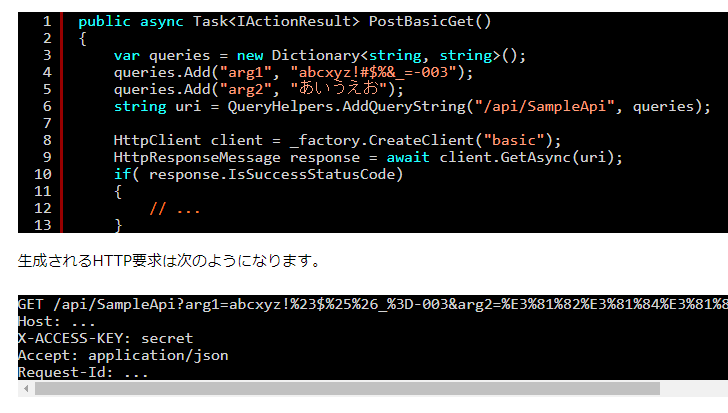
Task: Click line number 1 in code block
Action: point(47,21)
